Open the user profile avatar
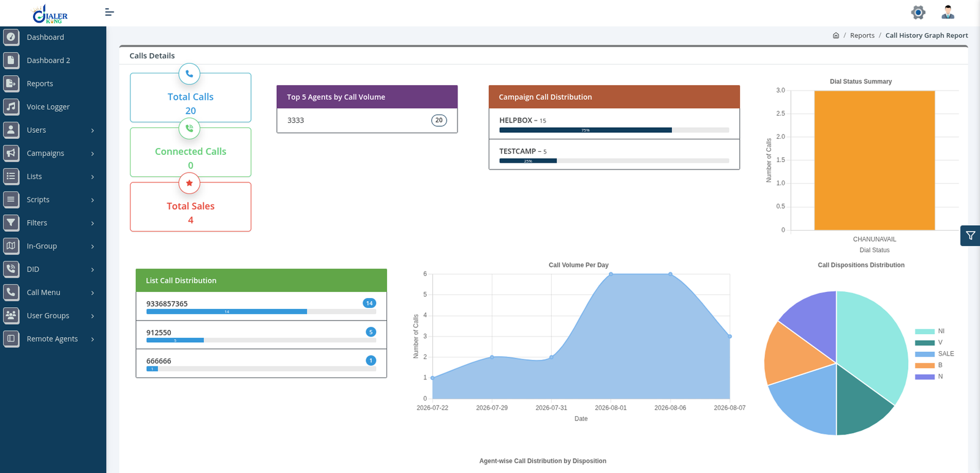 point(948,12)
